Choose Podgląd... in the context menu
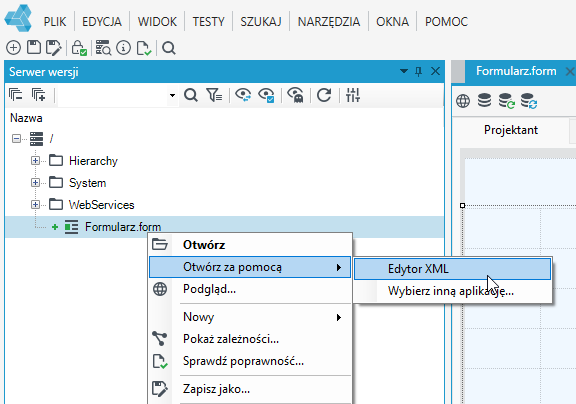This screenshot has width=576, height=404. tap(250, 289)
